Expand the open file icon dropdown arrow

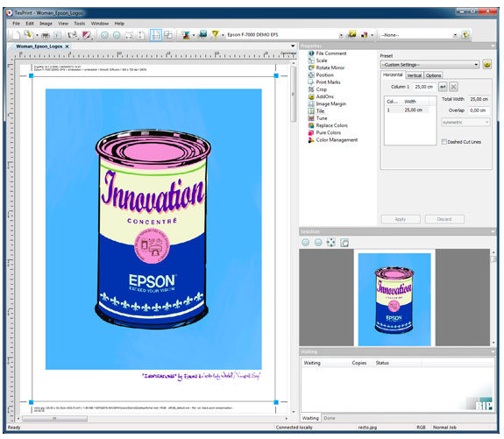(x=37, y=35)
